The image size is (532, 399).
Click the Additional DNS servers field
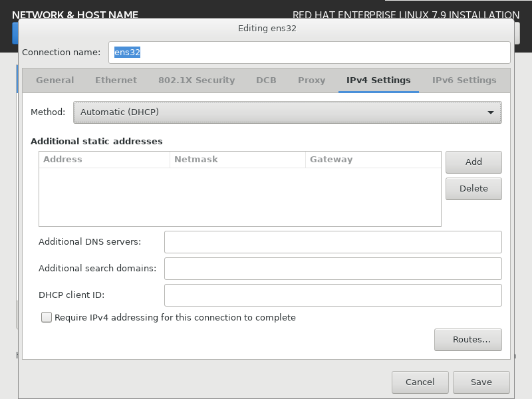pyautogui.click(x=333, y=242)
